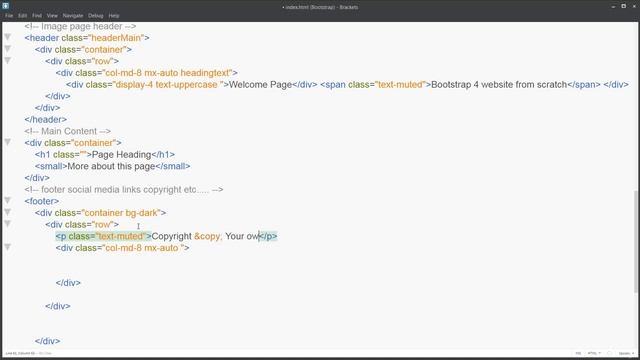The width and height of the screenshot is (640, 360).
Task: Click the 'Image page header' comment line
Action: coord(80,26)
